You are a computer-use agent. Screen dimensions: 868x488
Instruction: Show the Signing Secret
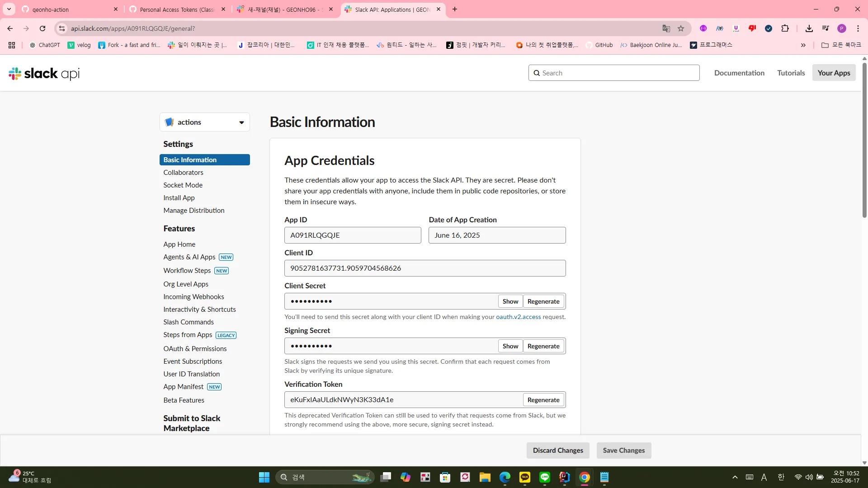(510, 346)
